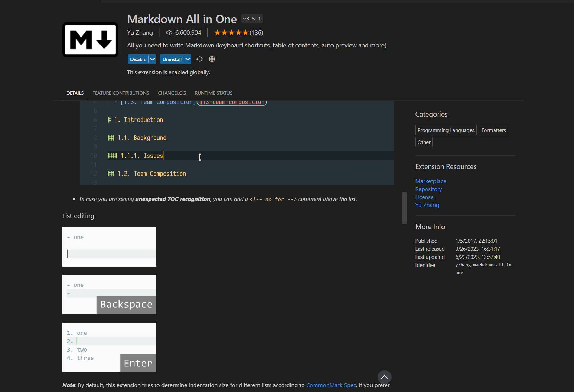Select the Programming Languages category
The width and height of the screenshot is (574, 392).
click(x=446, y=130)
